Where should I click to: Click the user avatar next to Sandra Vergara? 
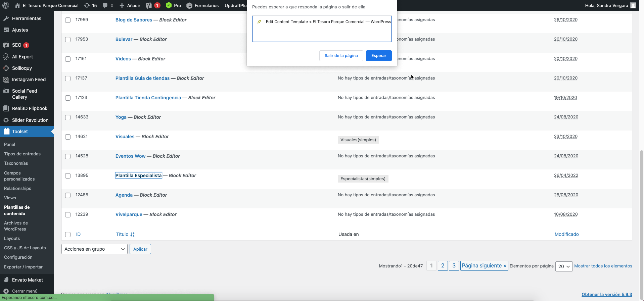tap(633, 5)
